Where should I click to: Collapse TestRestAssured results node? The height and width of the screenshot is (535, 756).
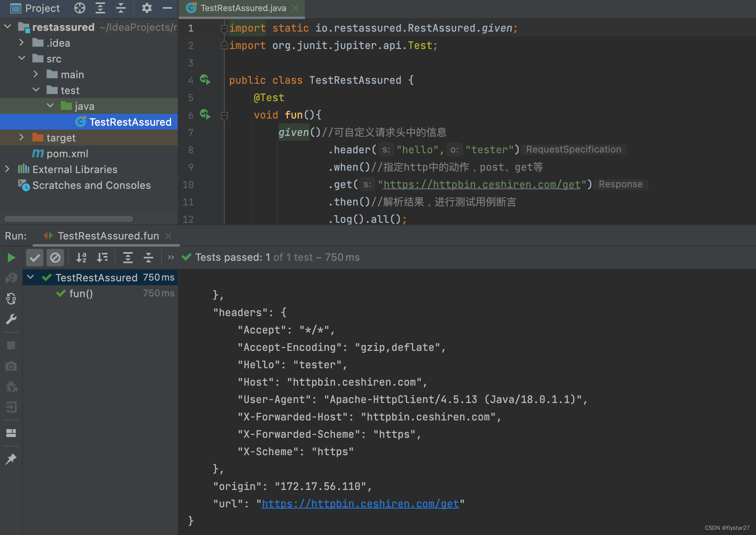point(30,277)
